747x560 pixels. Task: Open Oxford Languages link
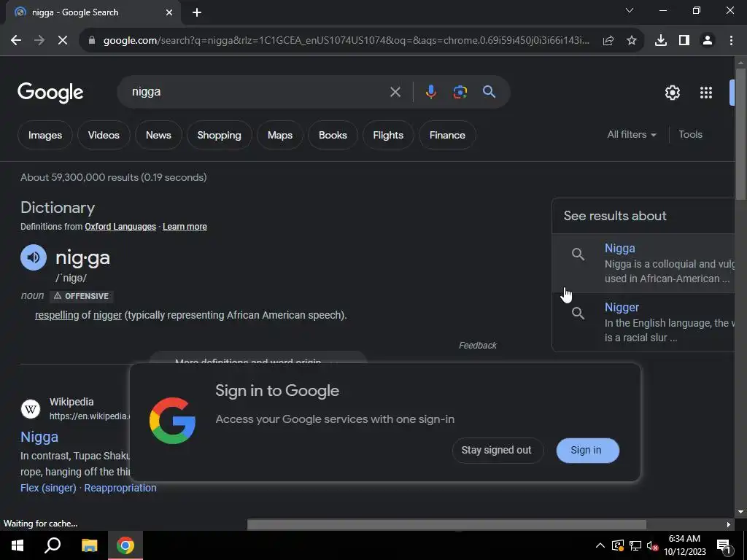point(120,227)
